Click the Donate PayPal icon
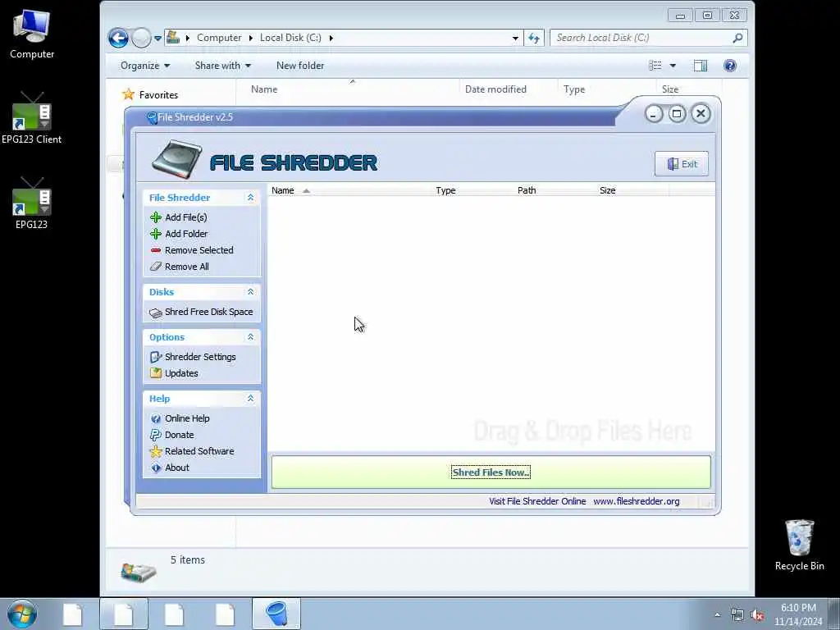Viewport: 840px width, 630px height. point(156,435)
